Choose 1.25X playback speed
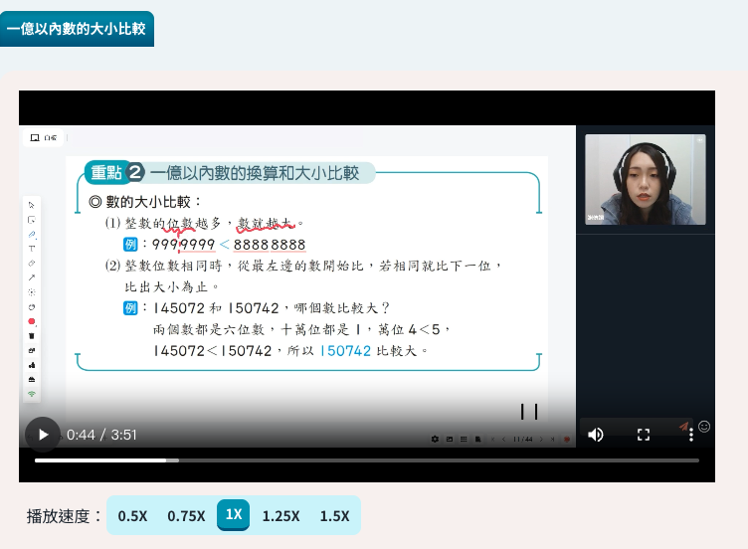748x549 pixels. pyautogui.click(x=281, y=516)
